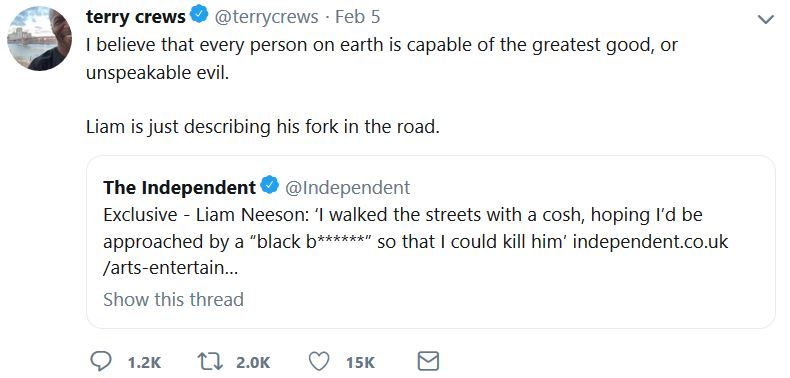Viewport: 790px width, 378px height.
Task: Click the envelope direct message icon
Action: pos(429,361)
